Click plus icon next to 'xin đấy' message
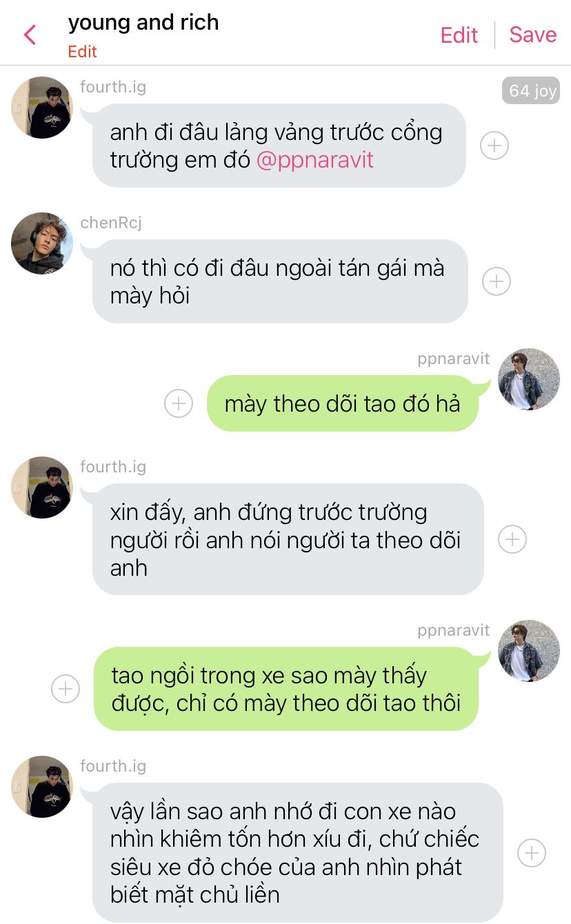This screenshot has width=571, height=924. (512, 539)
